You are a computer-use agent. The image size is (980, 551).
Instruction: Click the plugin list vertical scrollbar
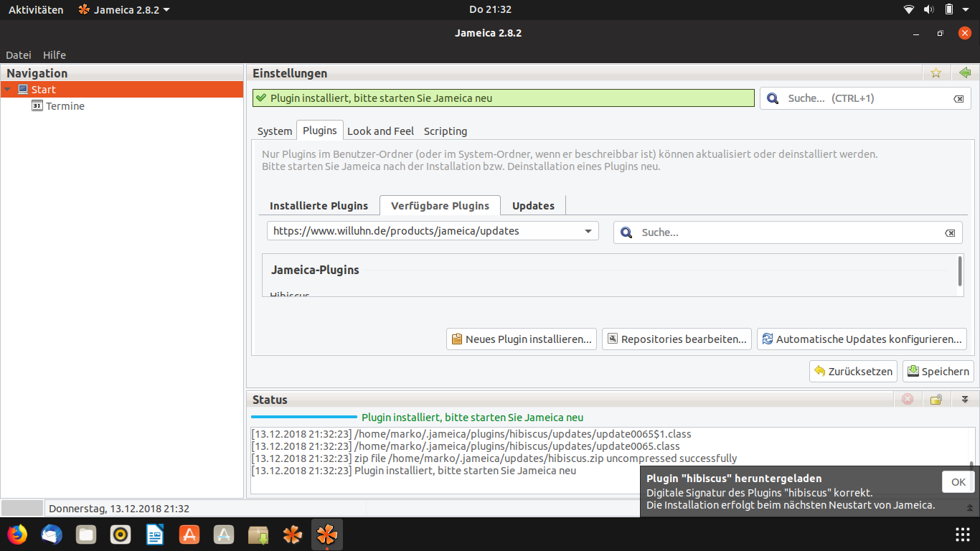click(960, 273)
